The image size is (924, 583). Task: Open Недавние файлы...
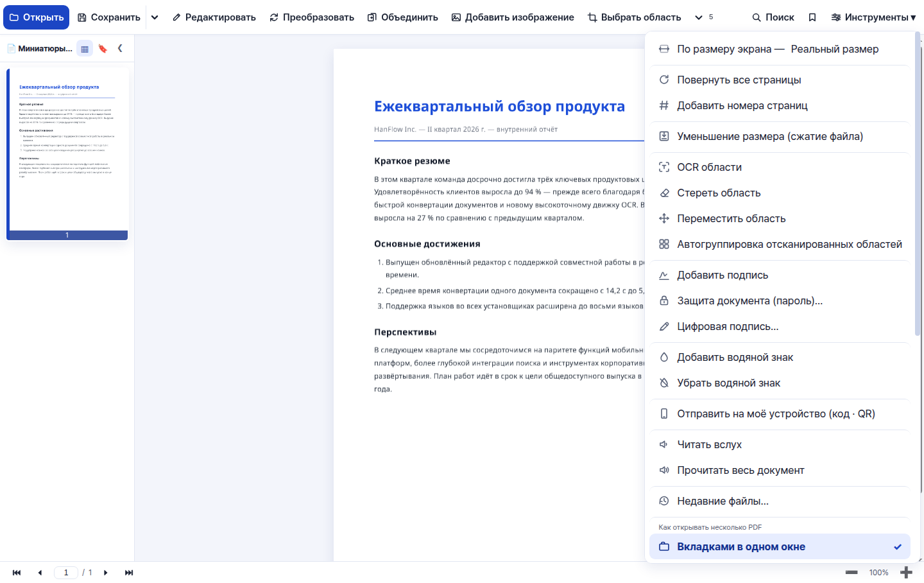pos(780,501)
